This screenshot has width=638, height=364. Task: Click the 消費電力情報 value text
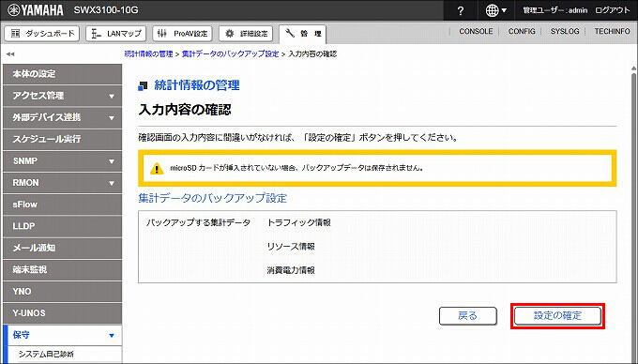click(291, 270)
